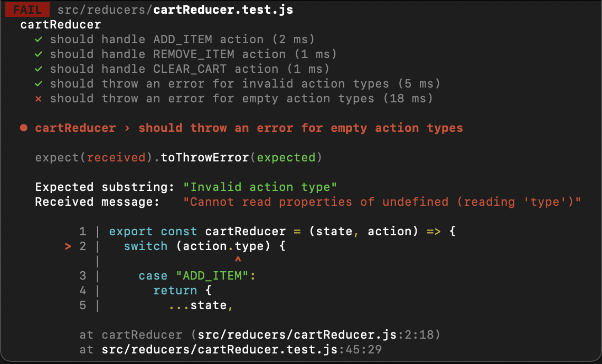Click the failing test heading in red
This screenshot has width=602, height=364.
(249, 128)
